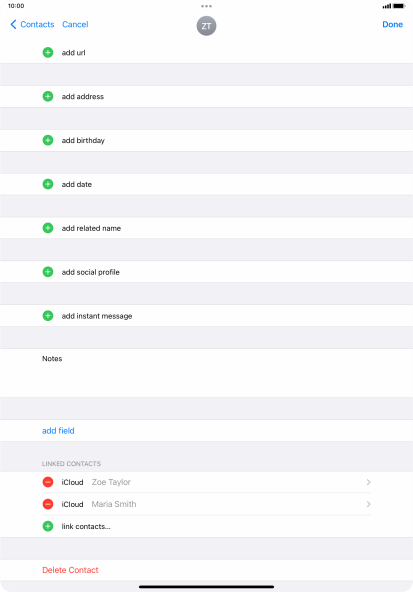
Task: Tap the green plus beside add birthday
Action: [x=48, y=140]
